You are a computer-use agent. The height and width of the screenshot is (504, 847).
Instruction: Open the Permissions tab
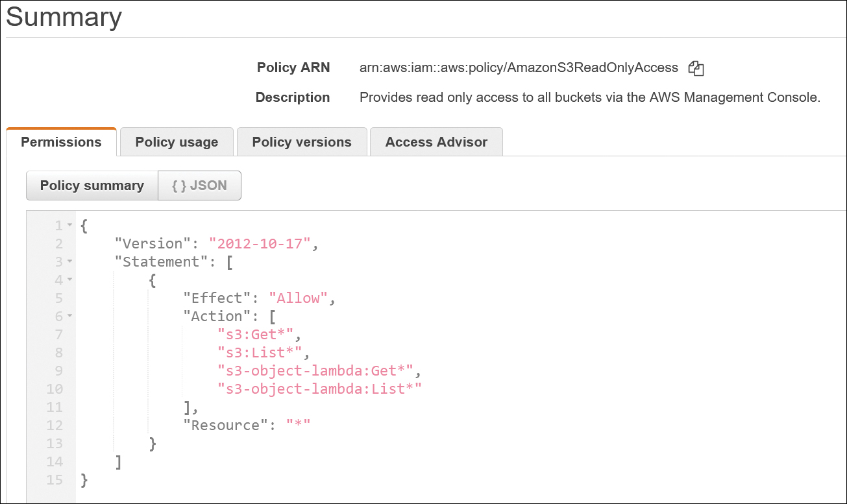point(62,142)
